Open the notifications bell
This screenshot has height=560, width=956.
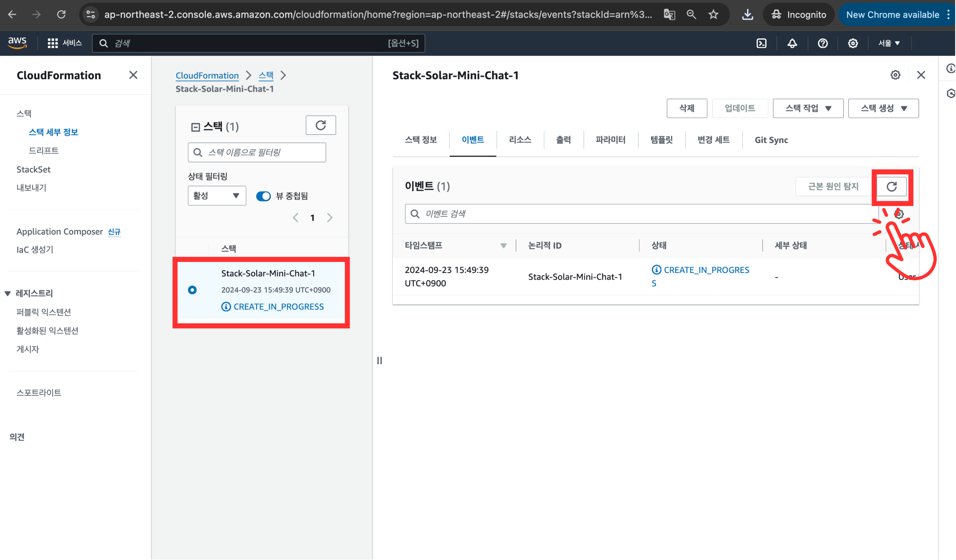(792, 43)
